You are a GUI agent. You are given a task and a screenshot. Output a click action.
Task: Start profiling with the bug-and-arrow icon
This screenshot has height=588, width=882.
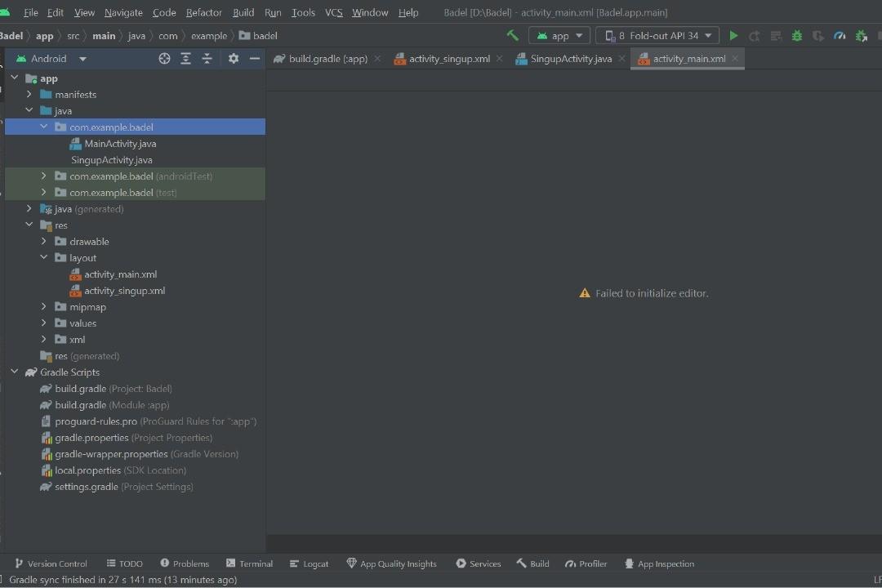[861, 36]
